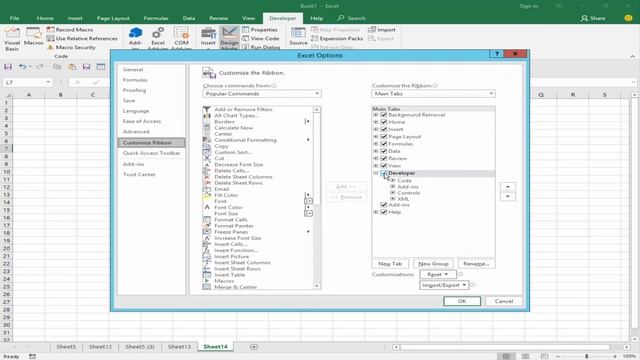Uncheck the View tab checkbox

[x=384, y=166]
